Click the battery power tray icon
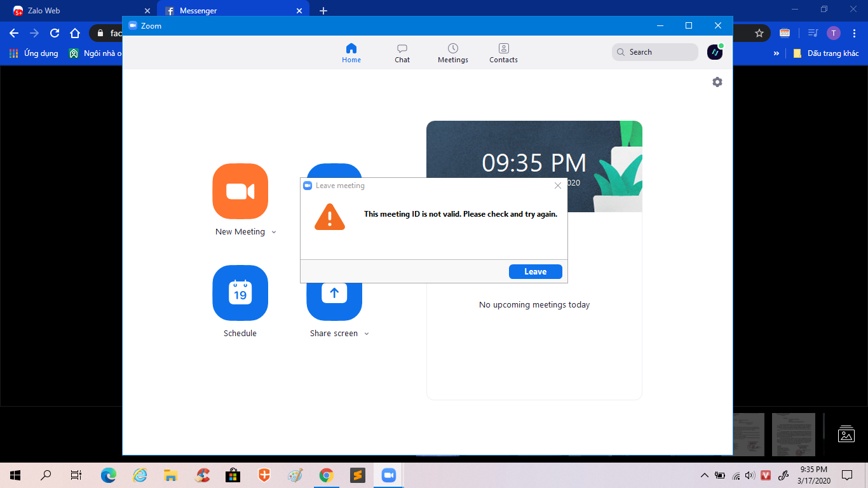This screenshot has width=868, height=488. [x=720, y=475]
